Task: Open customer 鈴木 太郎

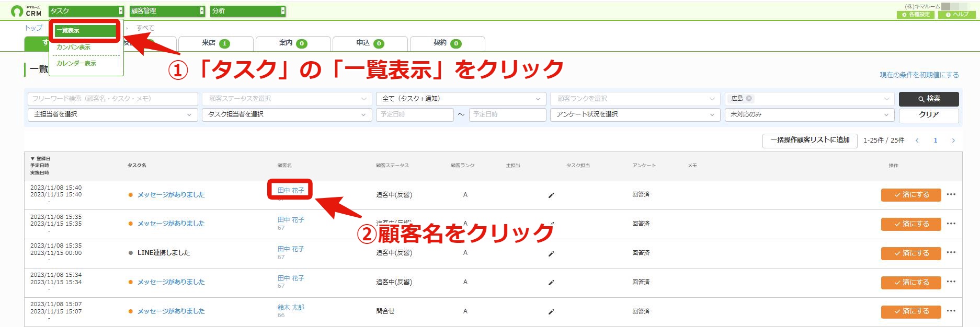Action: tap(291, 308)
